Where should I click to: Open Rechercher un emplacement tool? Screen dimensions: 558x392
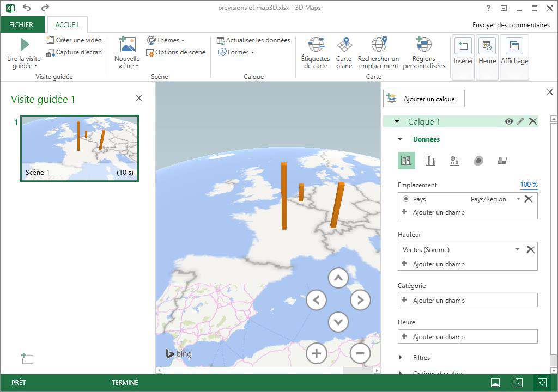(378, 45)
